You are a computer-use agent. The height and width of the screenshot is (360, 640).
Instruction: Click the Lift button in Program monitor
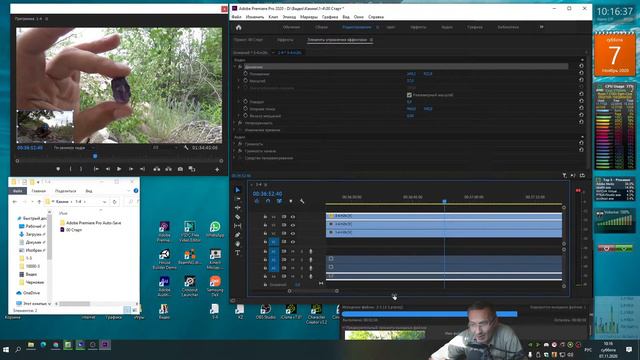157,169
